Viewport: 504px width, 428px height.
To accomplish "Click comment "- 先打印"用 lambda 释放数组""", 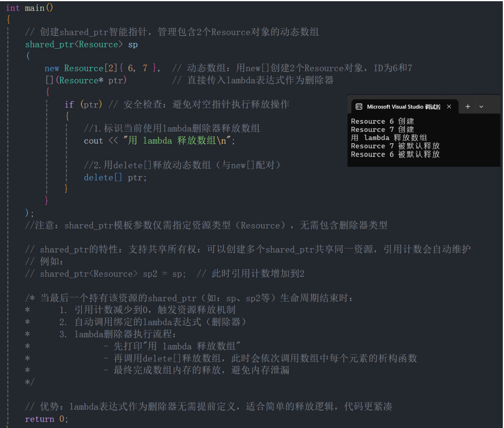I will point(172,346).
